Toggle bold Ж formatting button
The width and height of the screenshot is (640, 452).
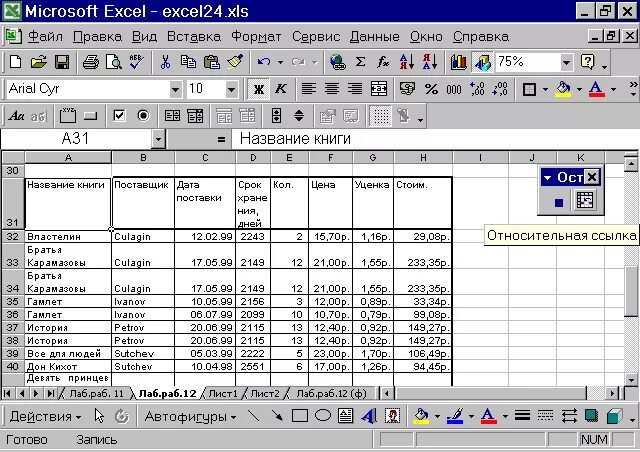tap(258, 89)
